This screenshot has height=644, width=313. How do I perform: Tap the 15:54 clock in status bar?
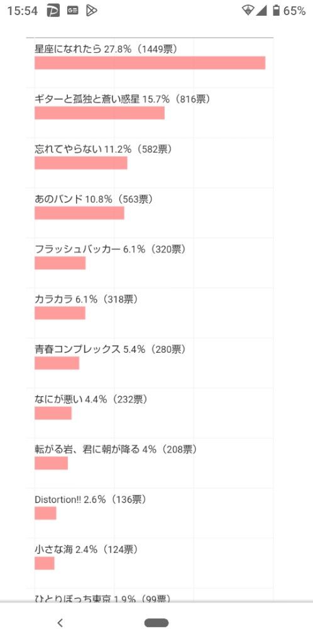pos(22,11)
